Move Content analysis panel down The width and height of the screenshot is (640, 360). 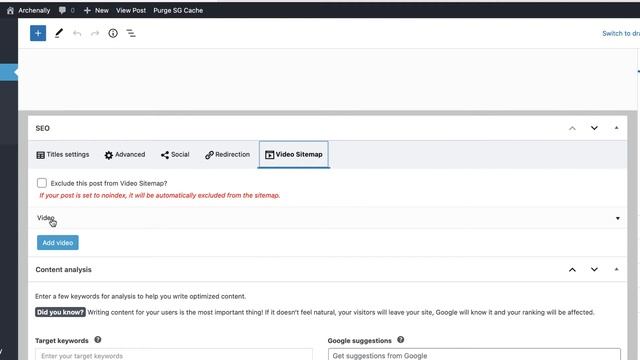(594, 270)
